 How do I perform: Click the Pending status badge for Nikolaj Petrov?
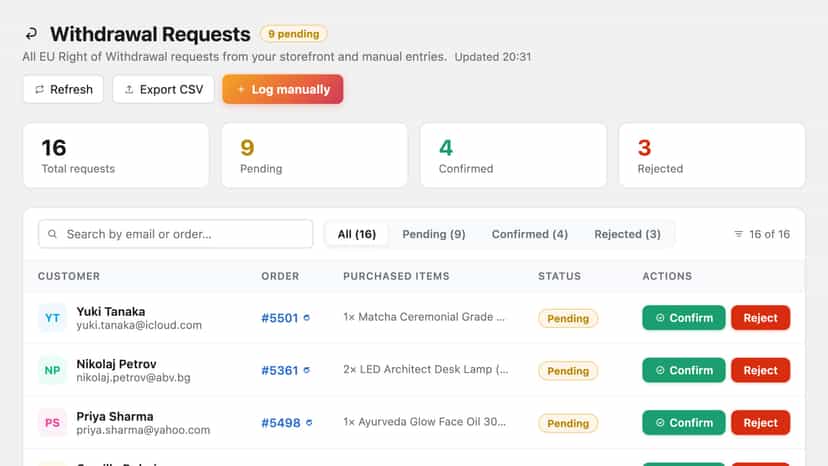(x=568, y=371)
